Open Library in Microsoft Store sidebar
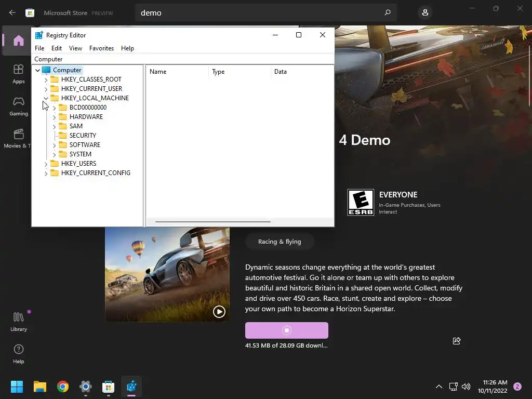 pos(18,322)
